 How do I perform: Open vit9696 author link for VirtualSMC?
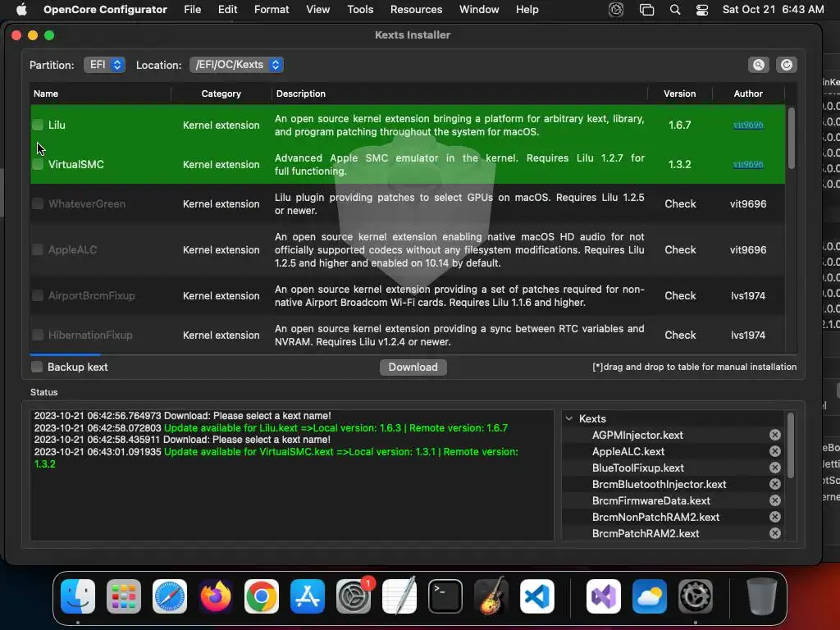pyautogui.click(x=748, y=164)
